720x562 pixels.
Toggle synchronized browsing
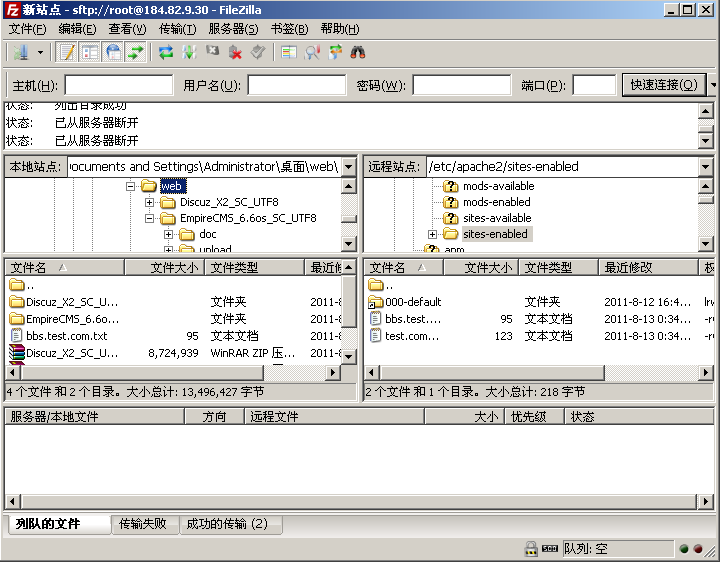[x=335, y=52]
